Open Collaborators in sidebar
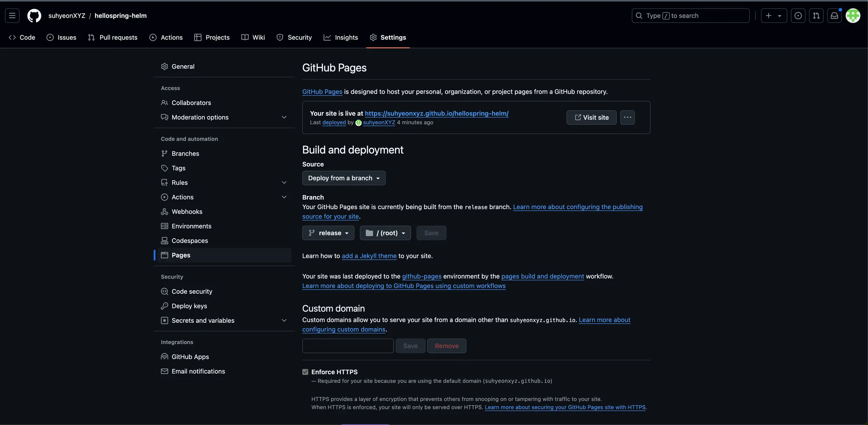Image resolution: width=868 pixels, height=425 pixels. tap(224, 103)
